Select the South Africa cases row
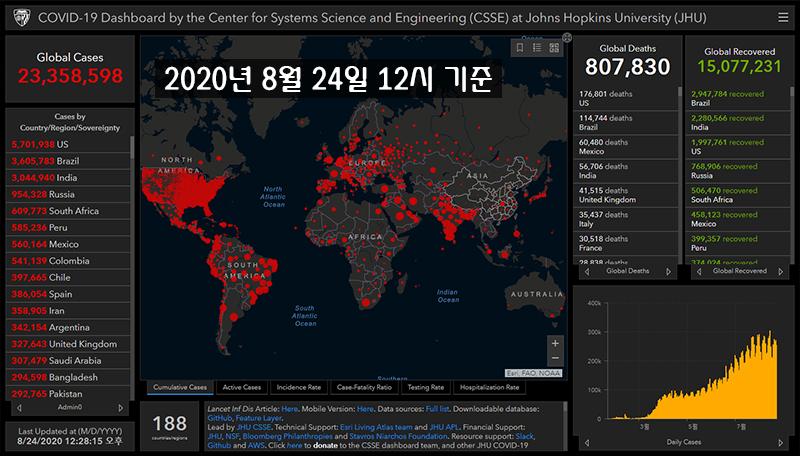 tap(68, 211)
